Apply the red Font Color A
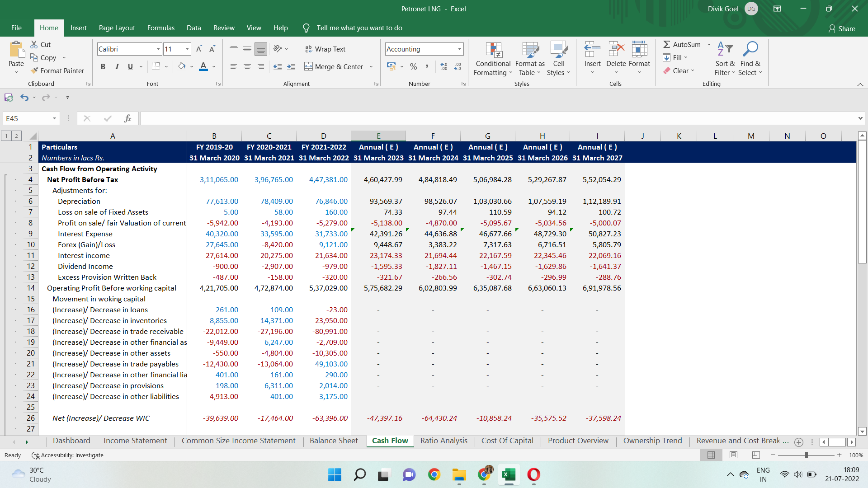 [x=203, y=66]
